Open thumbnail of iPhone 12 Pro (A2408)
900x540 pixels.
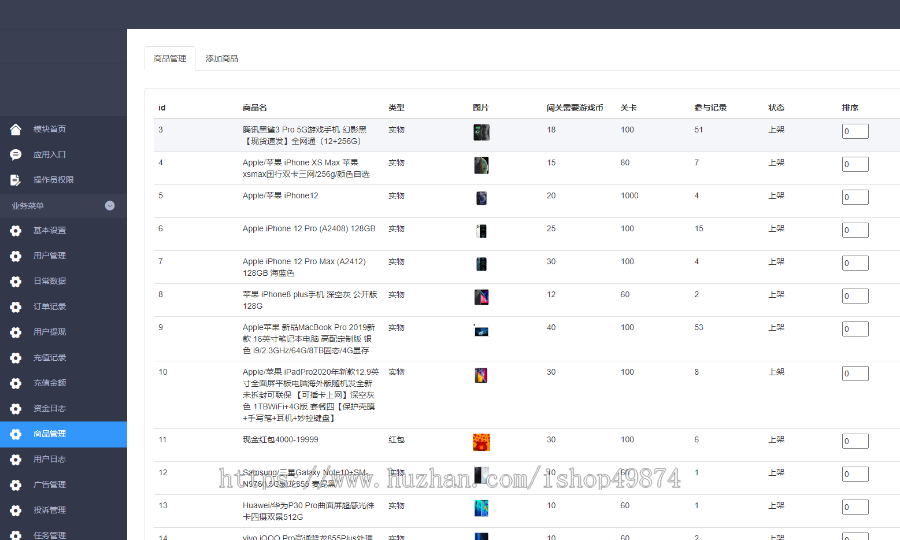point(481,231)
